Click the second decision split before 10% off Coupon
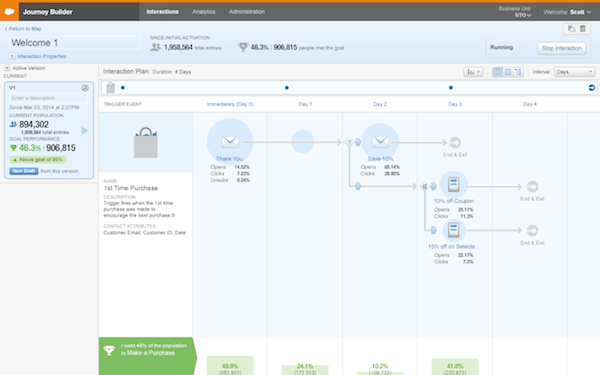Image resolution: width=600 pixels, height=375 pixels. coord(424,186)
